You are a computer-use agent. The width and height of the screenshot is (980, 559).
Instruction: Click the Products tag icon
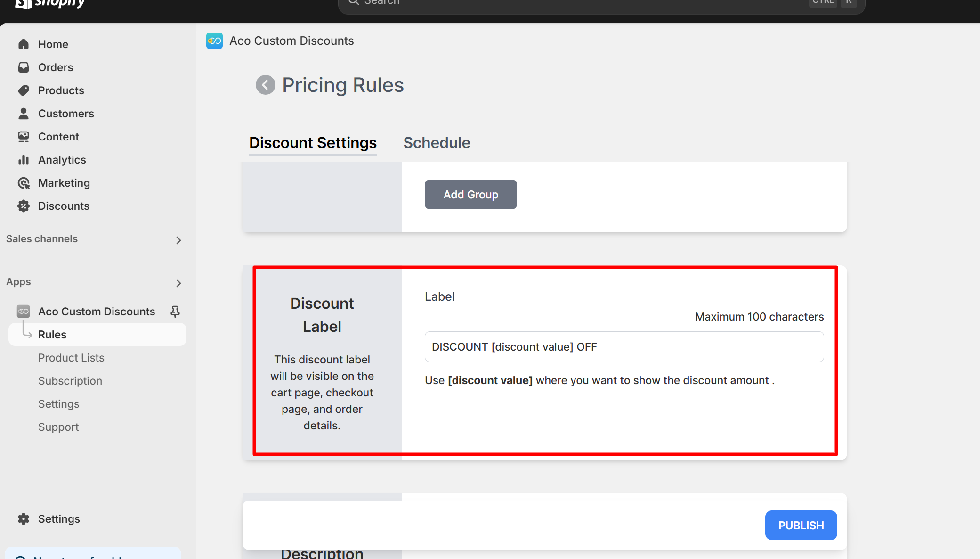(24, 90)
